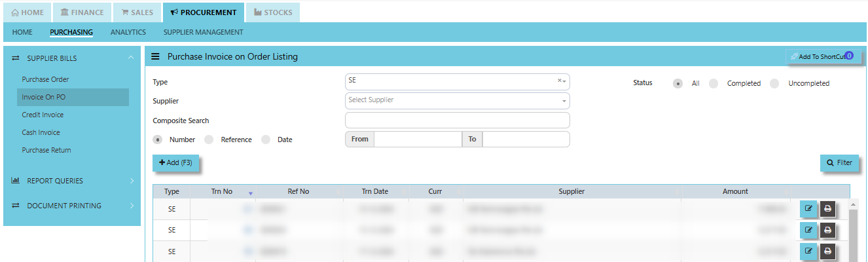Sort by Type column header
The width and height of the screenshot is (868, 262).
click(x=172, y=191)
